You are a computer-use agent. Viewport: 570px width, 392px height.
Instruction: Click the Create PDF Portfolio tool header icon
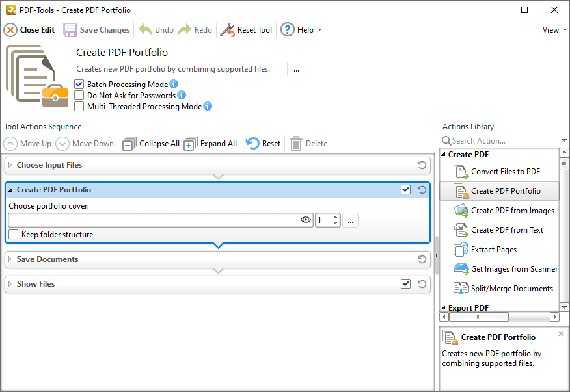click(x=37, y=76)
